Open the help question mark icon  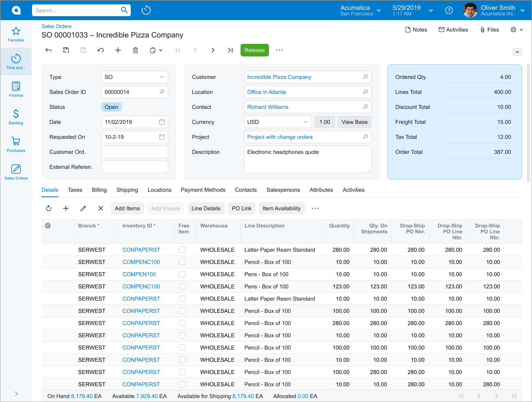click(x=449, y=10)
